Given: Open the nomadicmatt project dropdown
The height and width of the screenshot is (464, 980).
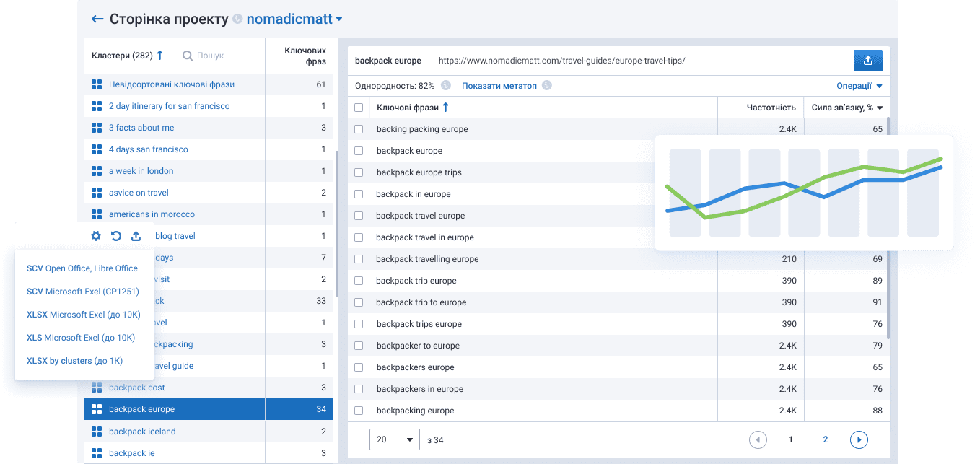Looking at the screenshot, I should coord(294,19).
